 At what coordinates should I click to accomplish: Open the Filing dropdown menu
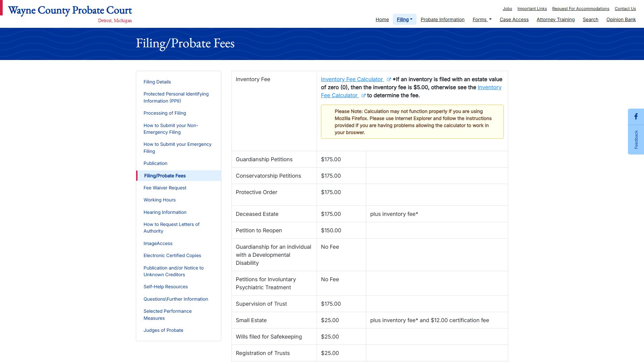click(x=404, y=19)
